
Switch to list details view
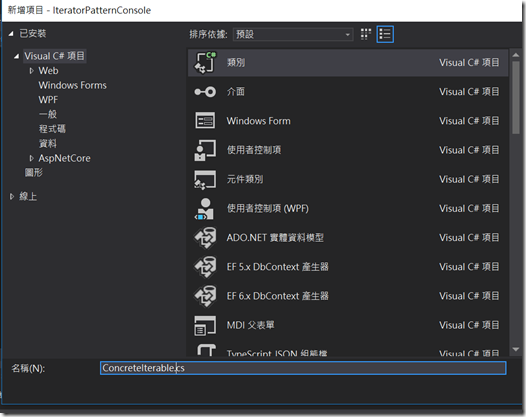[385, 34]
